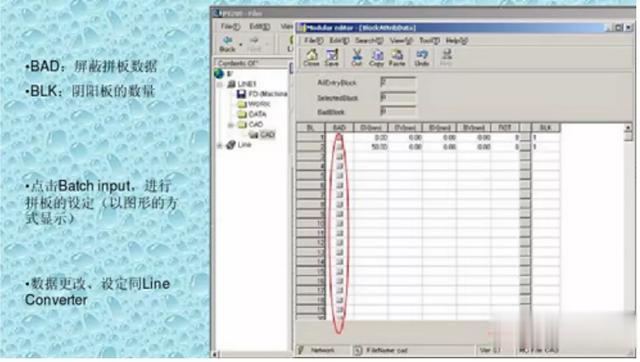This screenshot has height=362, width=640.
Task: Expand the Line tree node
Action: 220,145
